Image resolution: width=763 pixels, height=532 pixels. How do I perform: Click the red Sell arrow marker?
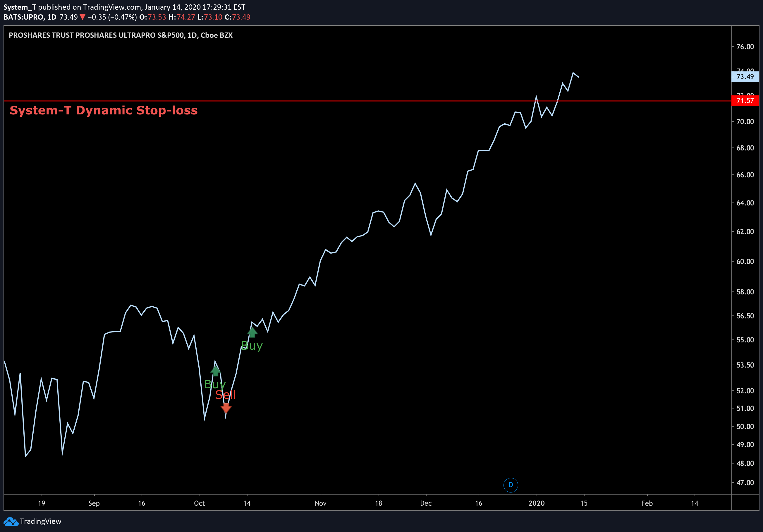click(226, 408)
